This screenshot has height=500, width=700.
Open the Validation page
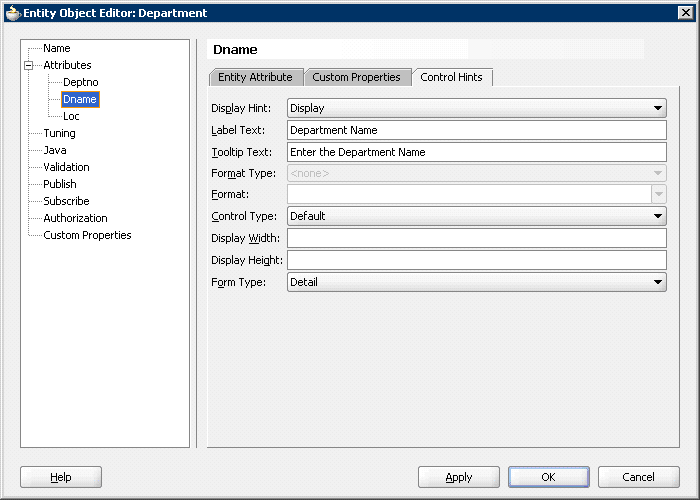(66, 167)
